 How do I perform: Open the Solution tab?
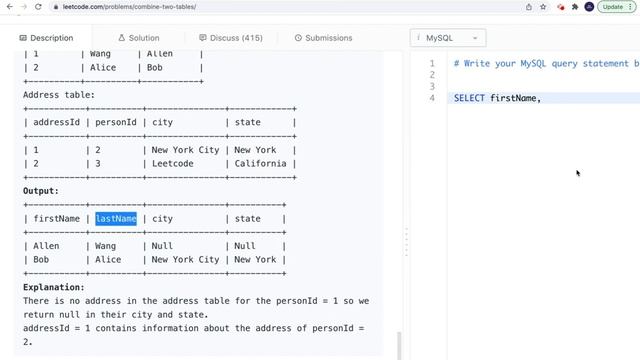(139, 38)
